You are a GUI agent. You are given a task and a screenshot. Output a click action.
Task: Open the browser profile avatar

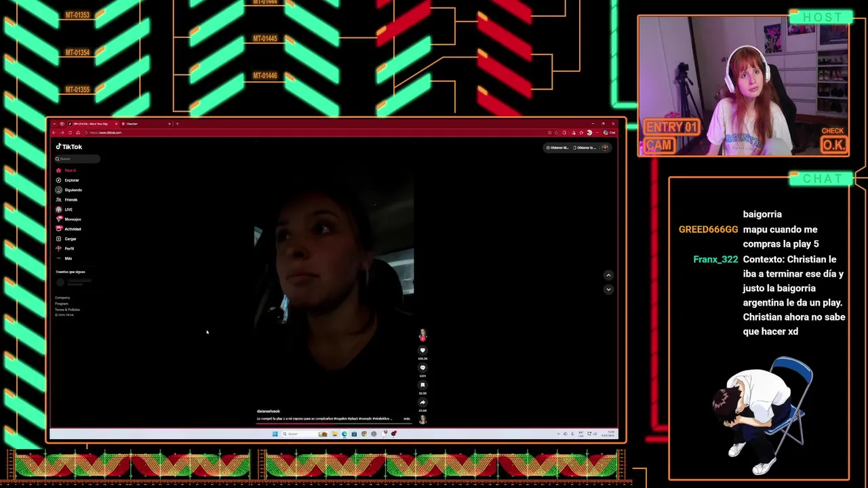click(x=589, y=132)
